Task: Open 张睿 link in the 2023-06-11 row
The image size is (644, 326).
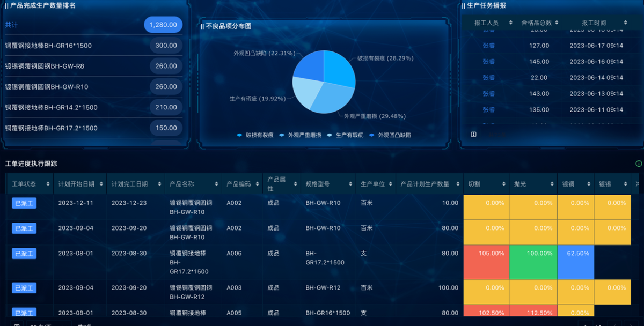Action: coord(488,110)
